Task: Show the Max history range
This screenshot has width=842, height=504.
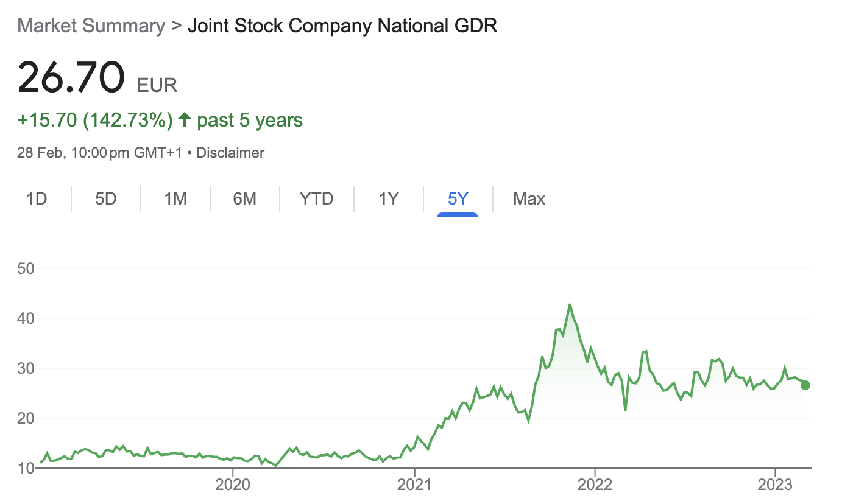Action: (x=529, y=198)
